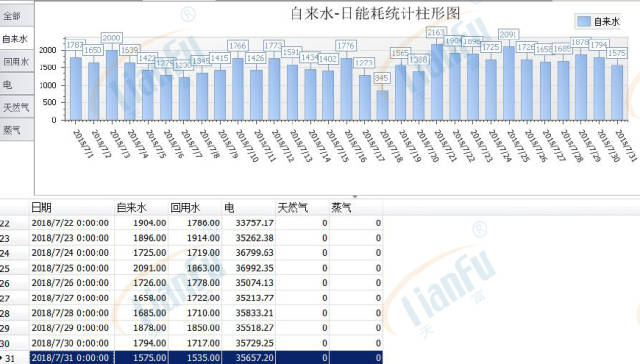This screenshot has height=364, width=640.
Task: Click 电 value 33757.17
Action: coord(249,223)
